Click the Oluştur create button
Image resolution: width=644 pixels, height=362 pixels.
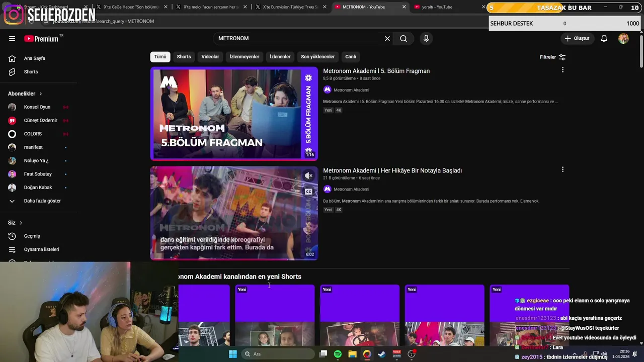pos(577,39)
